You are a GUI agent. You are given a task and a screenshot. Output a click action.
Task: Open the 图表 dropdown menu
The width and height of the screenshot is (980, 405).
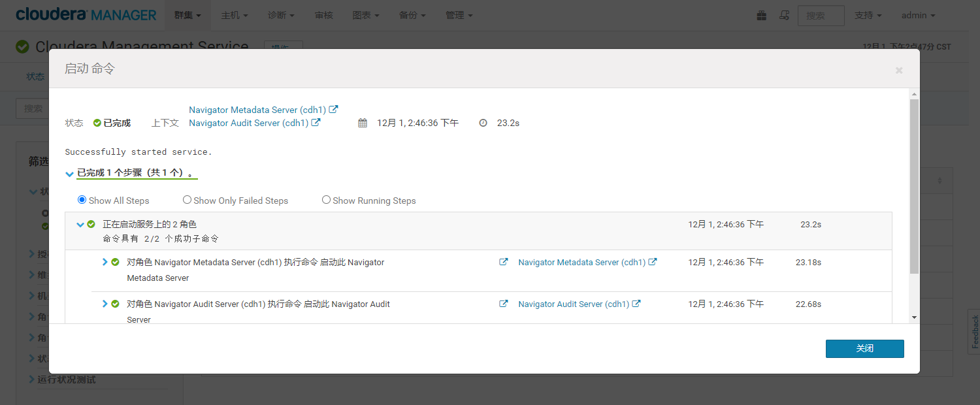tap(366, 15)
